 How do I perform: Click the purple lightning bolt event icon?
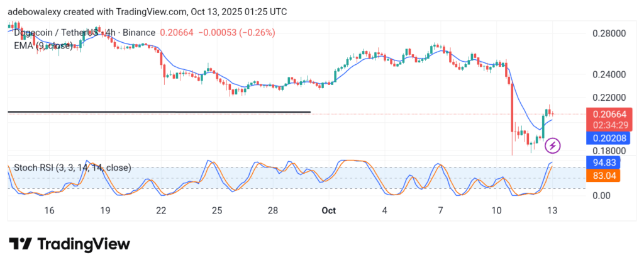(x=553, y=145)
